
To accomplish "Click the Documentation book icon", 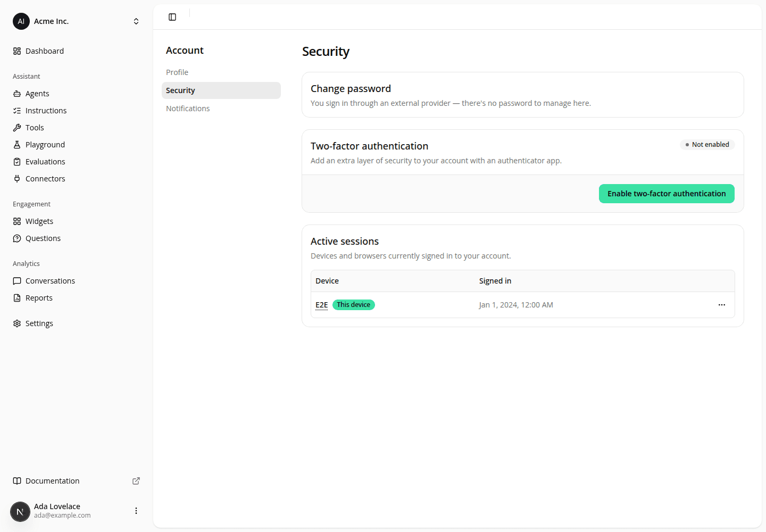I will pos(17,481).
